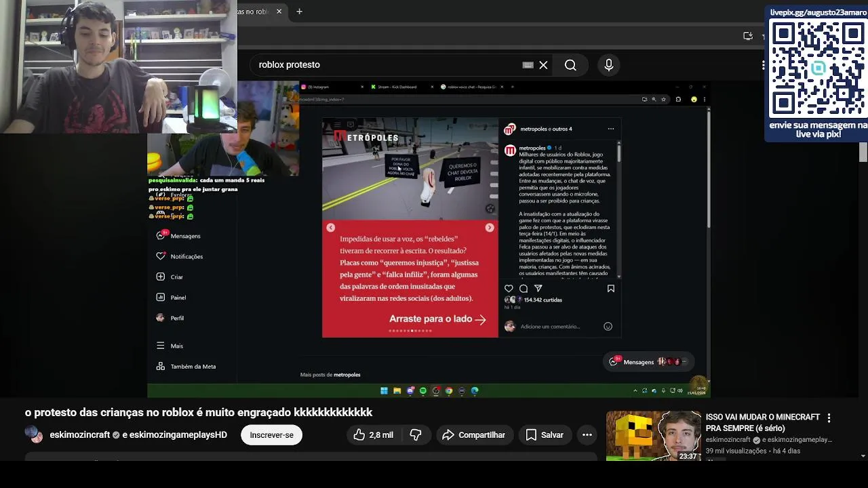Bookmark the Instagram metropoles post

(x=611, y=289)
